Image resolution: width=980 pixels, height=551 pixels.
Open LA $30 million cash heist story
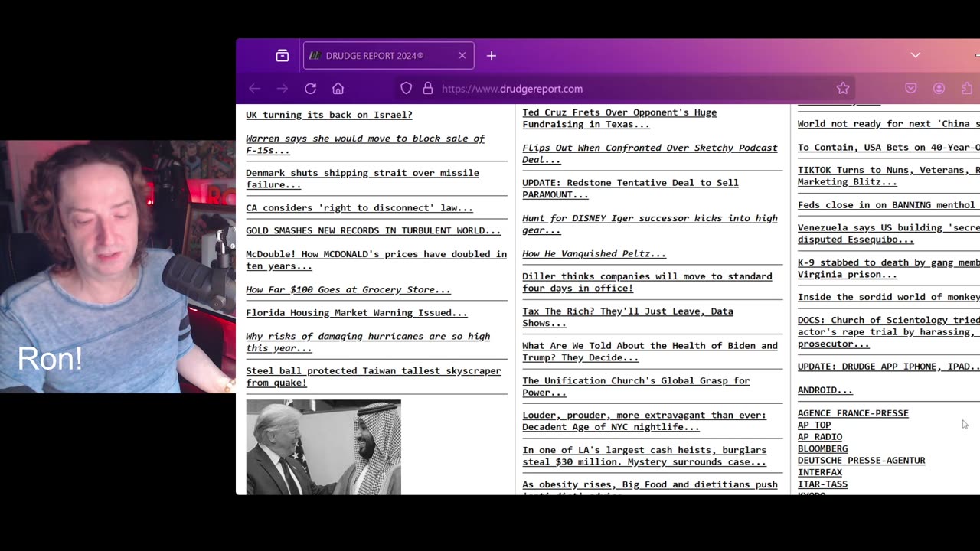(x=644, y=455)
